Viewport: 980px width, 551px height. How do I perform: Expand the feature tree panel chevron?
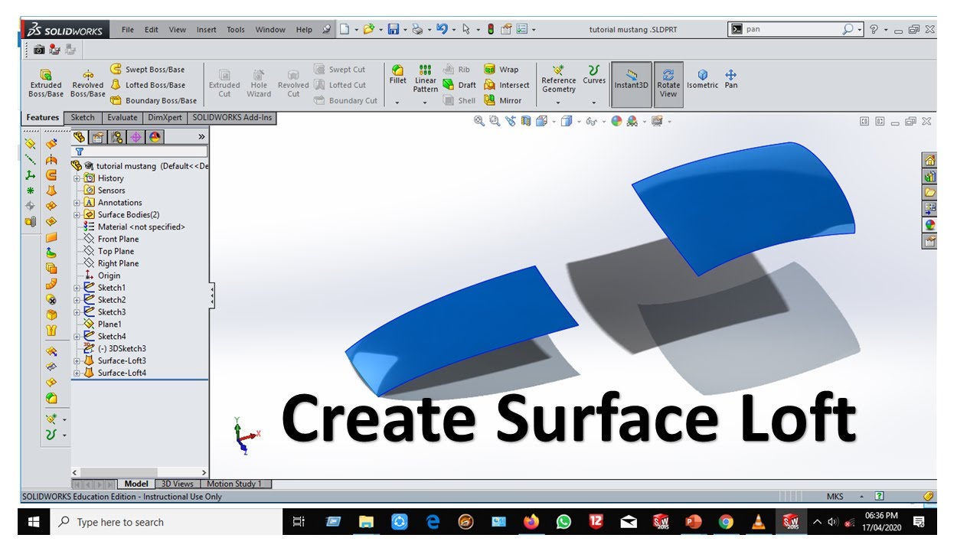202,137
